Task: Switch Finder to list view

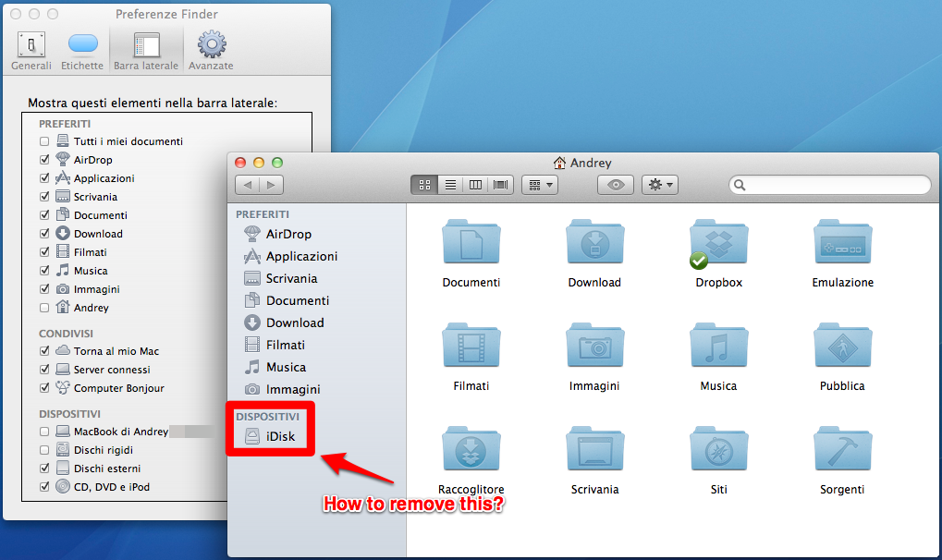Action: click(450, 185)
